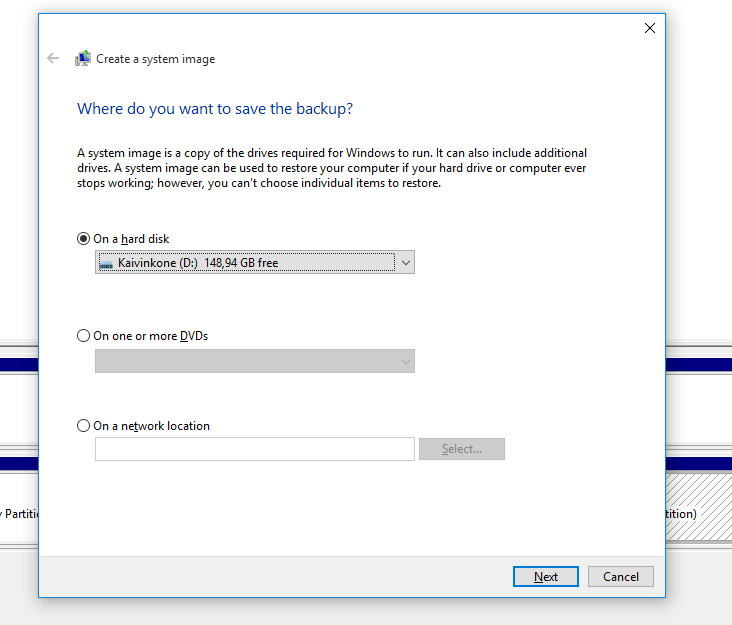
Task: Click the system image wizard icon beside the title
Action: pos(83,59)
